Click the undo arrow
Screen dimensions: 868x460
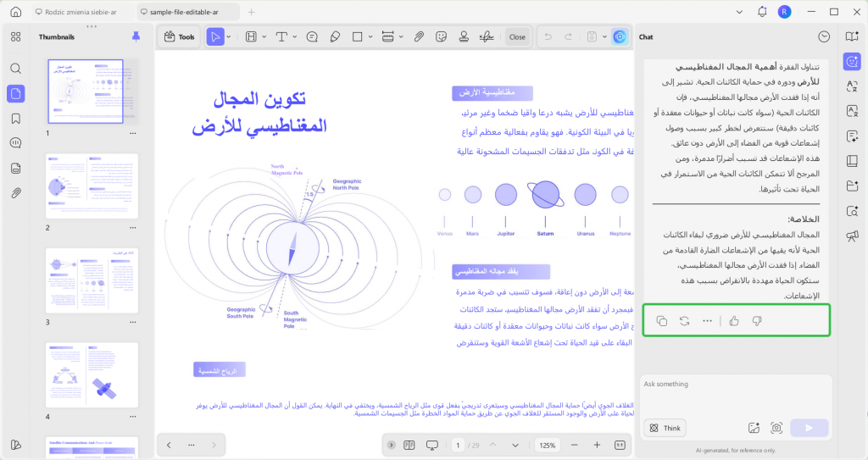(x=548, y=37)
